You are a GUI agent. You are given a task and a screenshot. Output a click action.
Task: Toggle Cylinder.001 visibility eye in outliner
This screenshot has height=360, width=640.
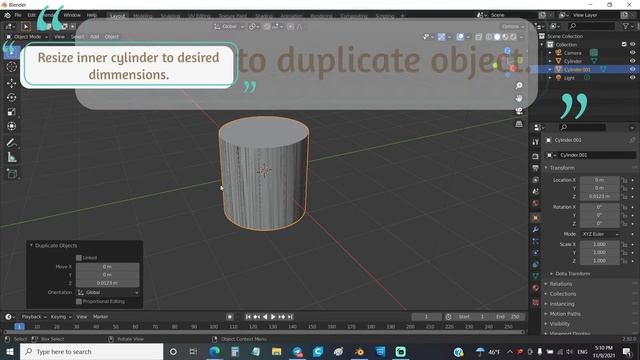pos(632,69)
